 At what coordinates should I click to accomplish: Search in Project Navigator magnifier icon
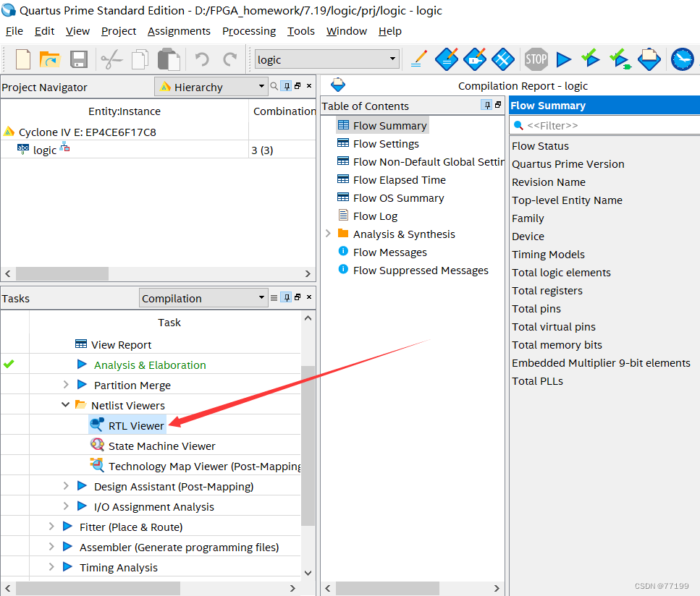(x=274, y=86)
